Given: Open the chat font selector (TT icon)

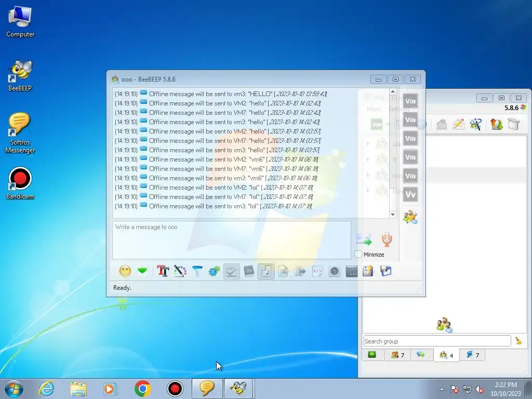Looking at the screenshot, I should pyautogui.click(x=163, y=271).
